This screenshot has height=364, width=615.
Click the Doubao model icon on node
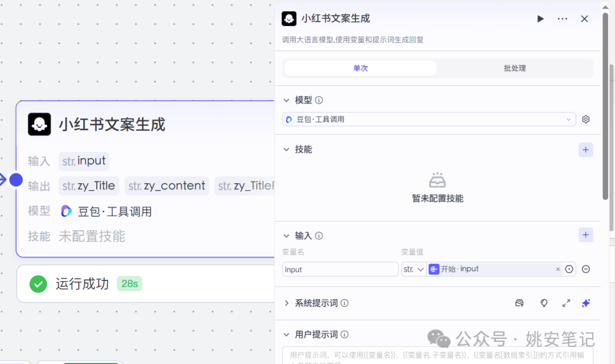pos(66,211)
